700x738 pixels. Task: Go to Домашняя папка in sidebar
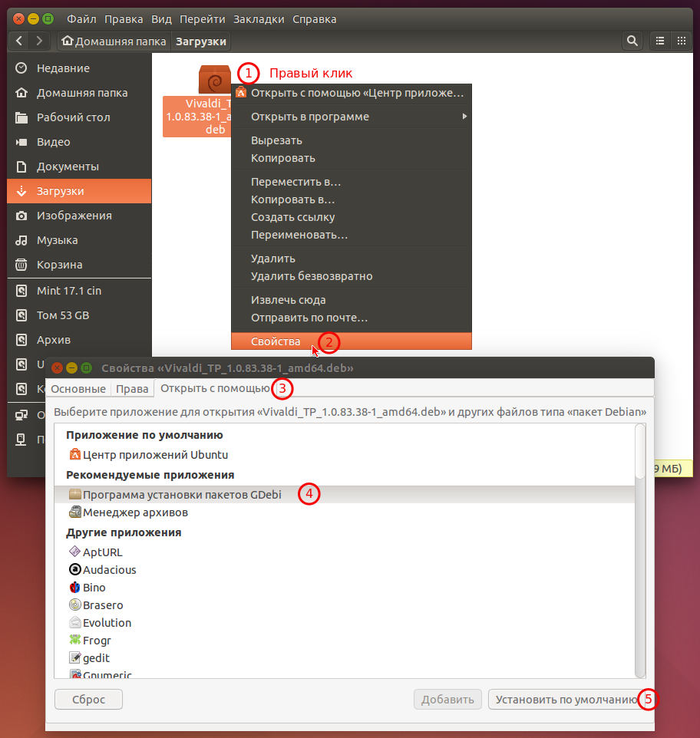(79, 93)
